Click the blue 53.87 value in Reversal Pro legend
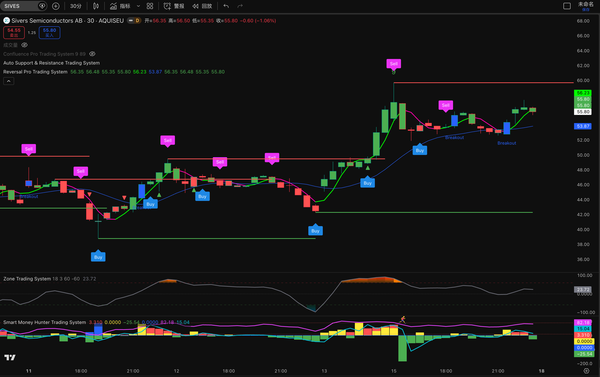 pos(155,72)
